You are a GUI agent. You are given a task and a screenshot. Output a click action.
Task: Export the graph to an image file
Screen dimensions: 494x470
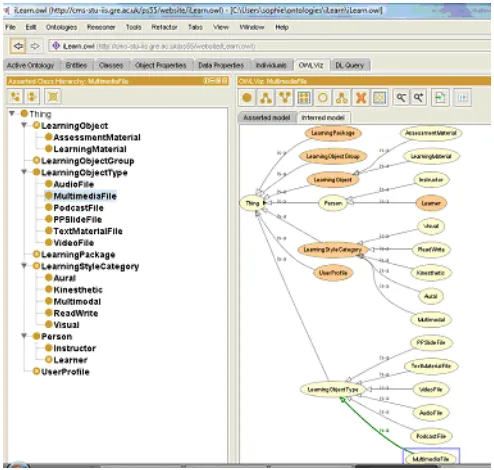[440, 97]
